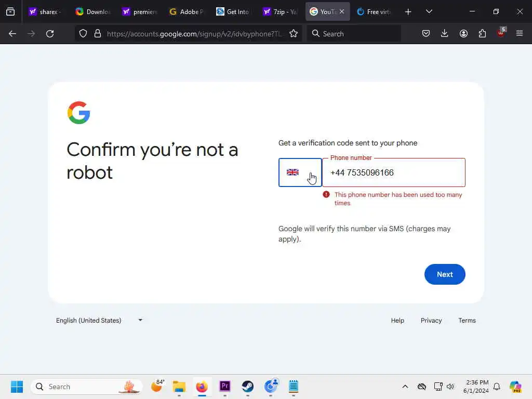Viewport: 532px width, 399px height.
Task: Click the browser Search box
Action: click(354, 34)
